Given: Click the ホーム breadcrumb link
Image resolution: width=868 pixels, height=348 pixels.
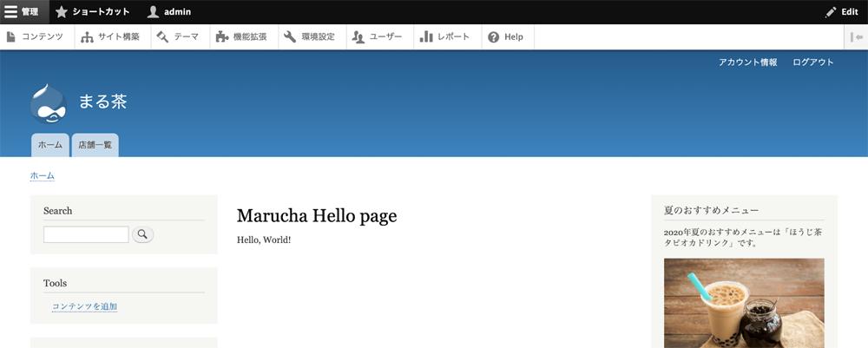Looking at the screenshot, I should click(42, 176).
